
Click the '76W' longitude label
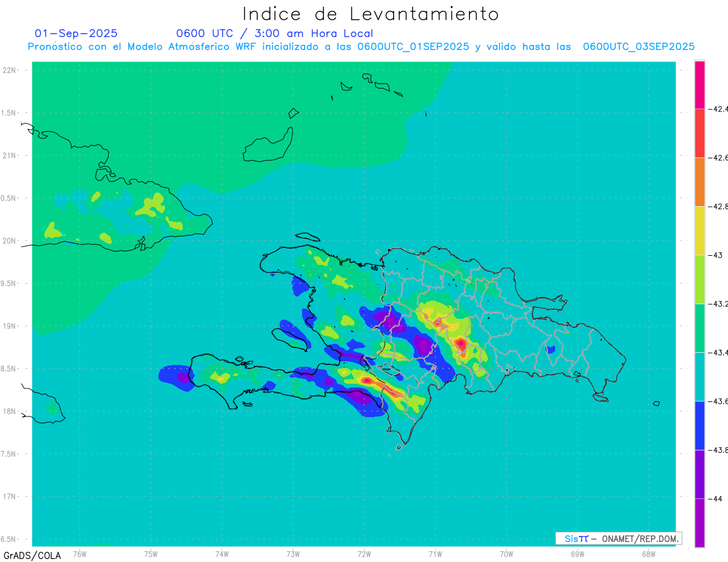coord(79,554)
